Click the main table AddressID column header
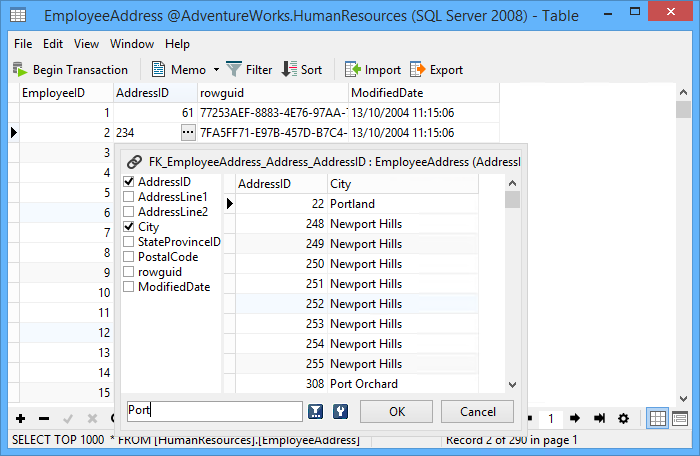 coord(155,93)
